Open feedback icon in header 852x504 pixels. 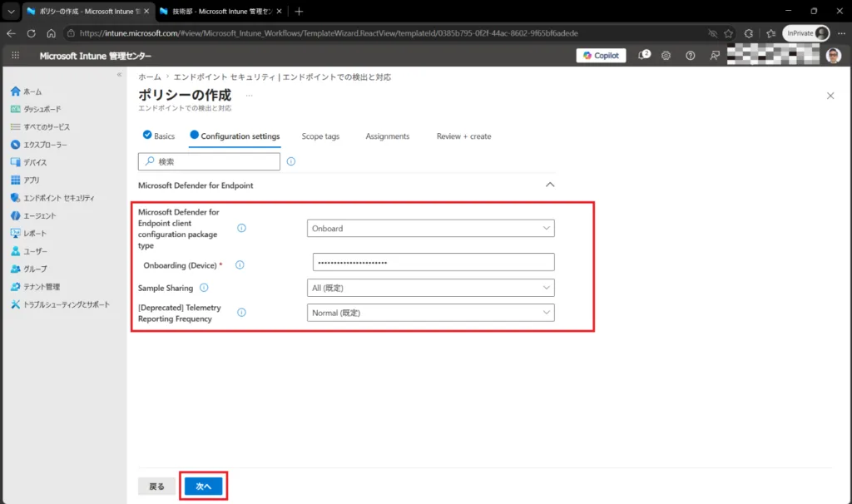[x=715, y=56]
